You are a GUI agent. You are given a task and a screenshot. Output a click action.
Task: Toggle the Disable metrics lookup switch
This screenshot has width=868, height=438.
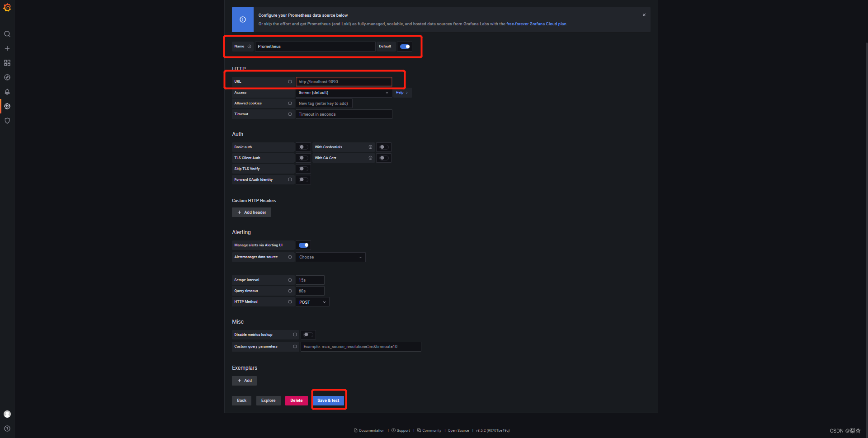point(308,335)
